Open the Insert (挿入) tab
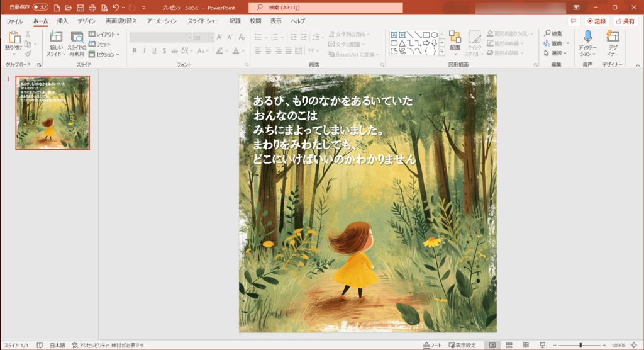This screenshot has height=350, width=644. tap(62, 21)
